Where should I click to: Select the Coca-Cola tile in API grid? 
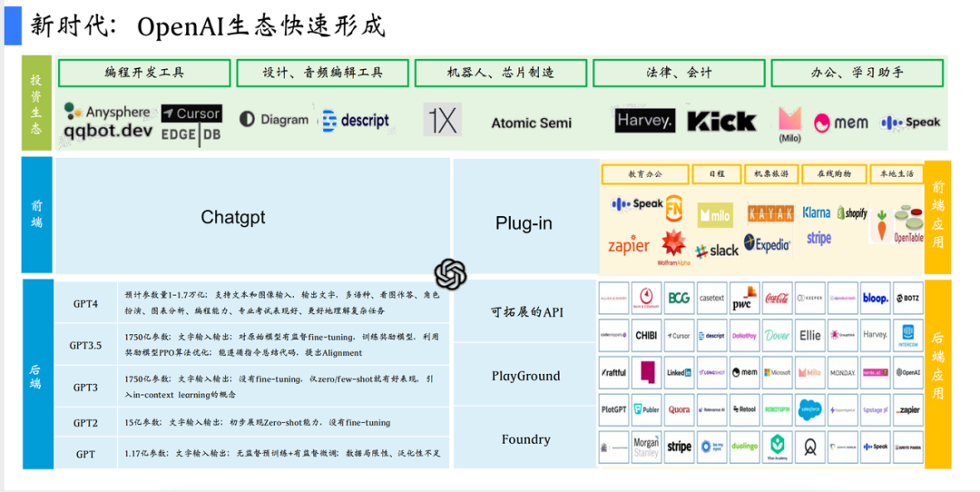777,299
